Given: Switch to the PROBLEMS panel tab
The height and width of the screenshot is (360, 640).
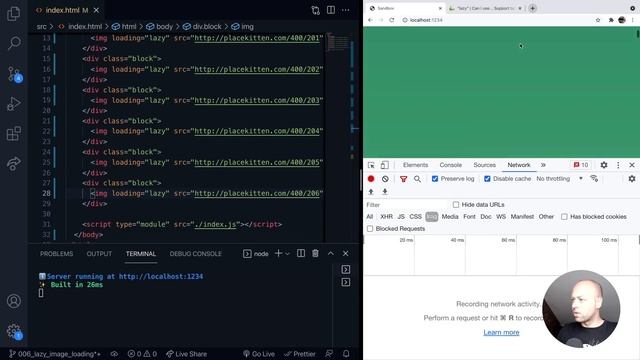Looking at the screenshot, I should click(x=56, y=254).
